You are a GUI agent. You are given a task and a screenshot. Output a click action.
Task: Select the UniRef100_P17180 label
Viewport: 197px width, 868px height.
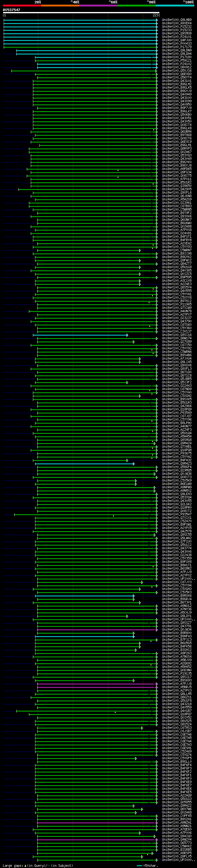(177, 57)
